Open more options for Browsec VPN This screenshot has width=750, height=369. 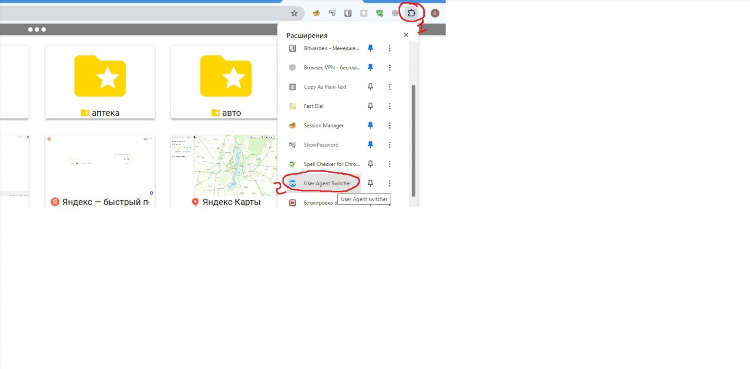point(389,67)
